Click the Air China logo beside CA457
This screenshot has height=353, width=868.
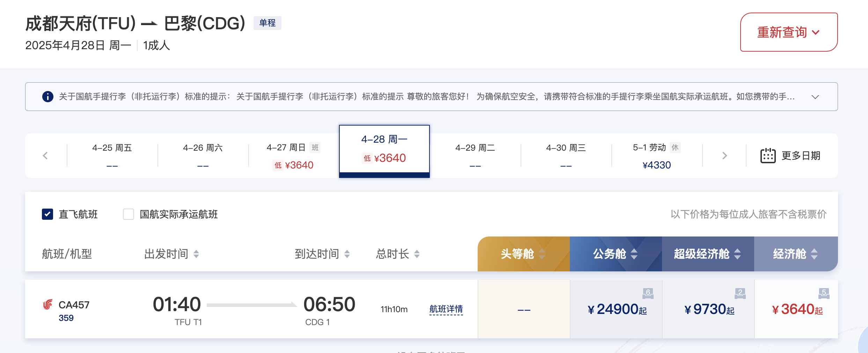point(47,305)
